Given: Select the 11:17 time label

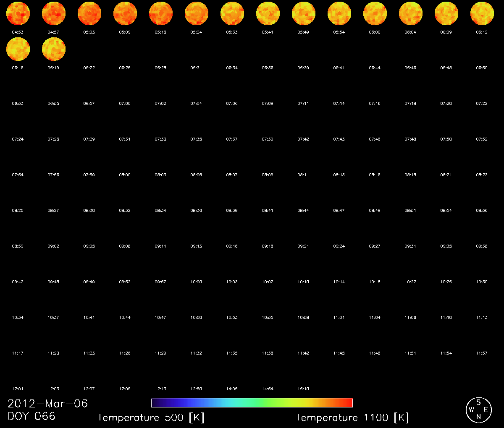Looking at the screenshot, I should click(18, 353).
